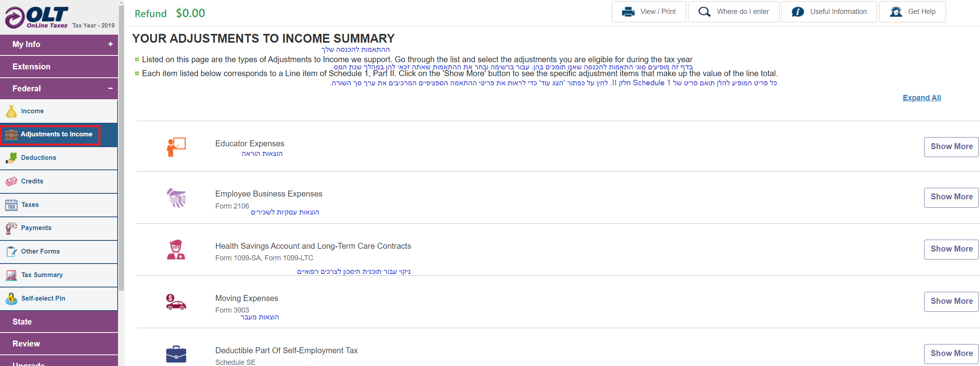This screenshot has height=366, width=980.
Task: Click the Tax Year - 2019 label
Action: [93, 26]
